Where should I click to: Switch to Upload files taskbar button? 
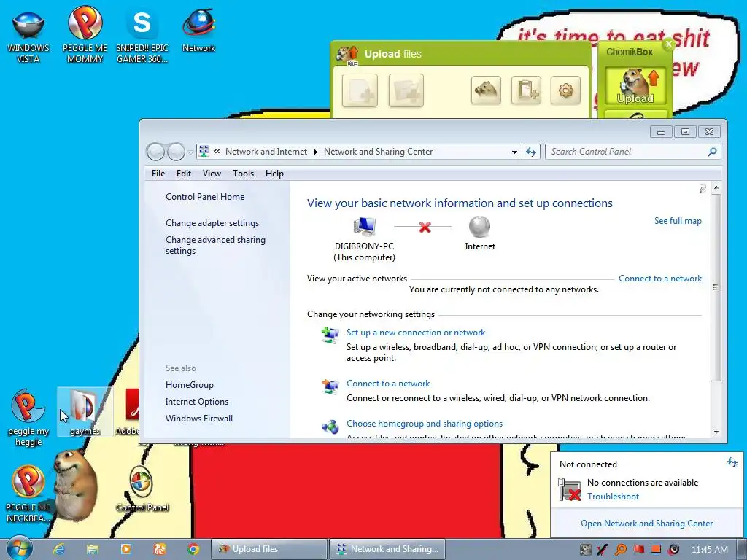269,549
